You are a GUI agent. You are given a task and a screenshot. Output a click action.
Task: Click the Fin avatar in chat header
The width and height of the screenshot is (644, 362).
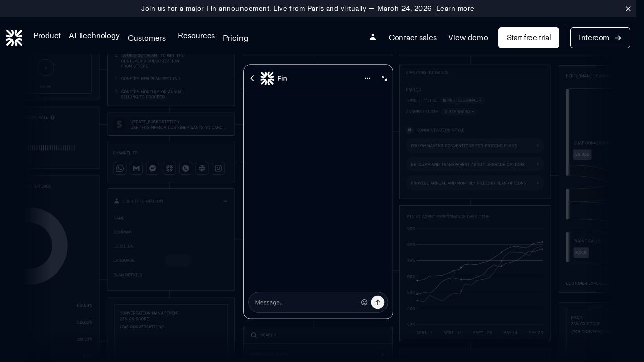(267, 78)
